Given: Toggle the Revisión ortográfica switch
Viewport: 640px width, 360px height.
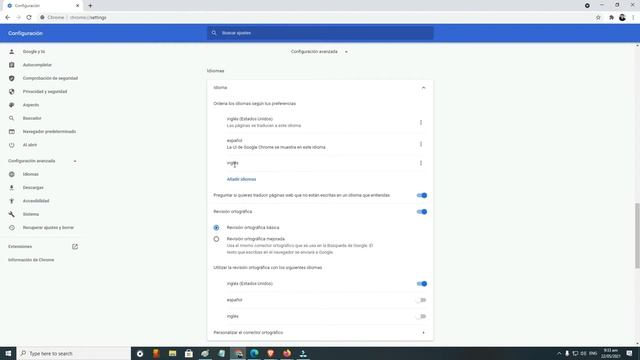Looking at the screenshot, I should 422,212.
